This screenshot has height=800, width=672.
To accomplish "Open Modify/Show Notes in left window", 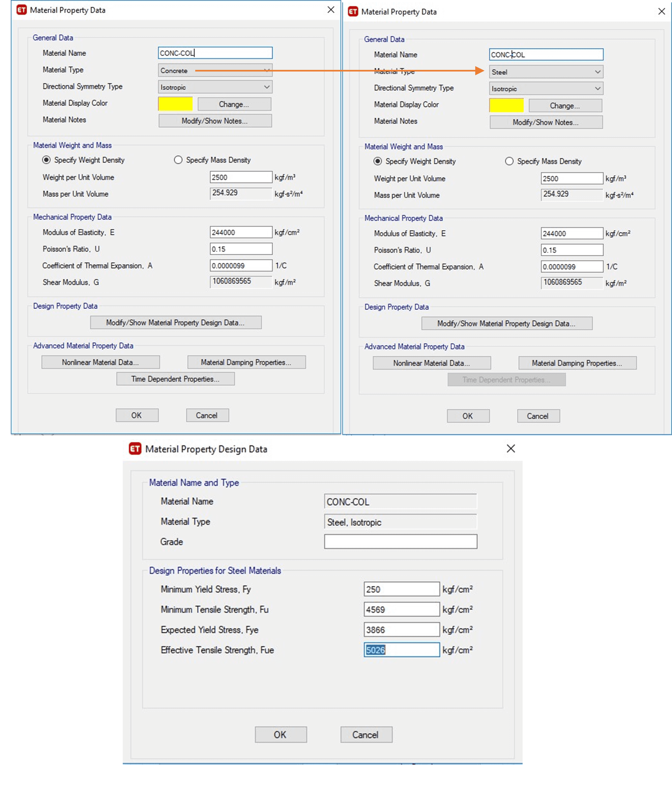I will (x=215, y=121).
